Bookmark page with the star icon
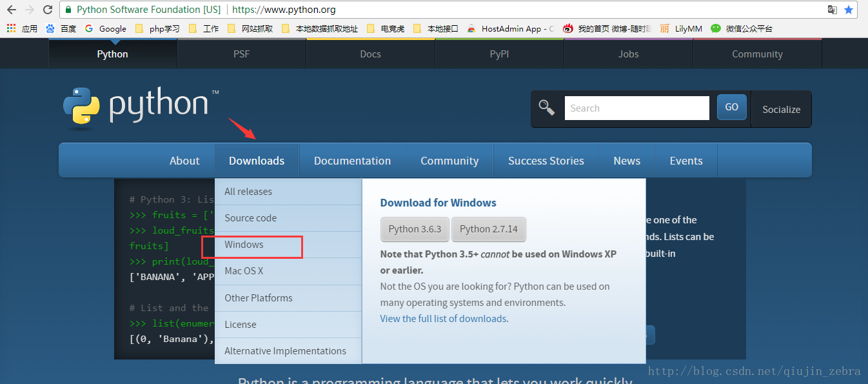868x384 pixels. pos(849,10)
